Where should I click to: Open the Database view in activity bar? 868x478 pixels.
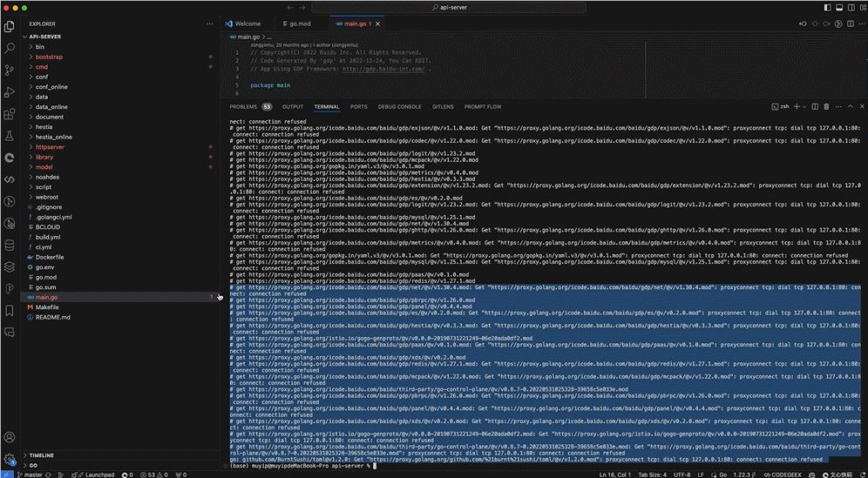[x=10, y=245]
